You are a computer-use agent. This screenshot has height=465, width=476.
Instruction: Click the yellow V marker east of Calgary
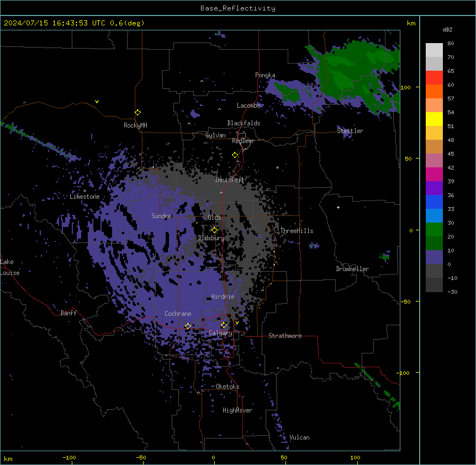click(x=237, y=323)
